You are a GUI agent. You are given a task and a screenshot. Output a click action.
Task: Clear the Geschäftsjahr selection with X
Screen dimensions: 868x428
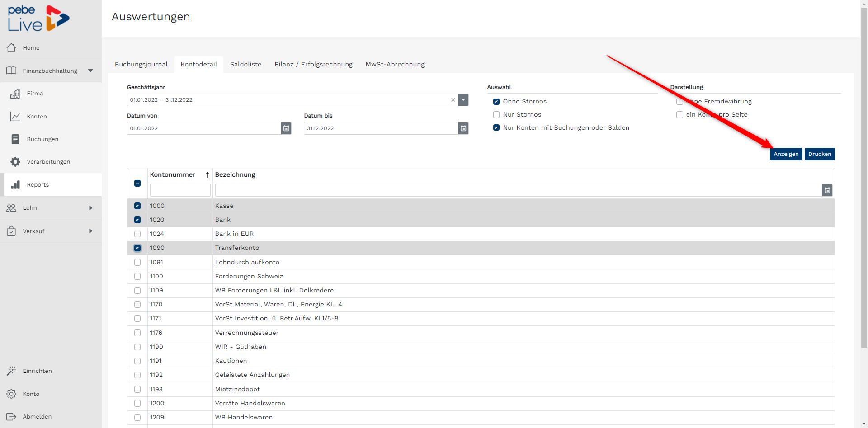pos(453,100)
